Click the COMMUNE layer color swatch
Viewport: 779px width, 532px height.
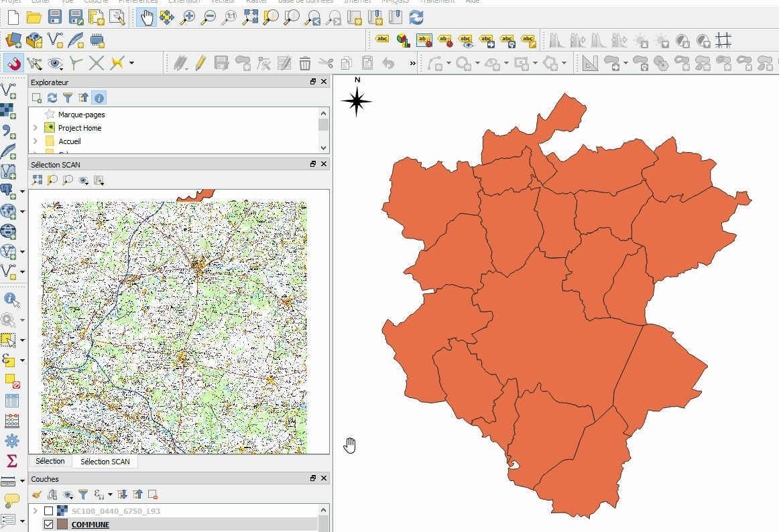coord(62,524)
